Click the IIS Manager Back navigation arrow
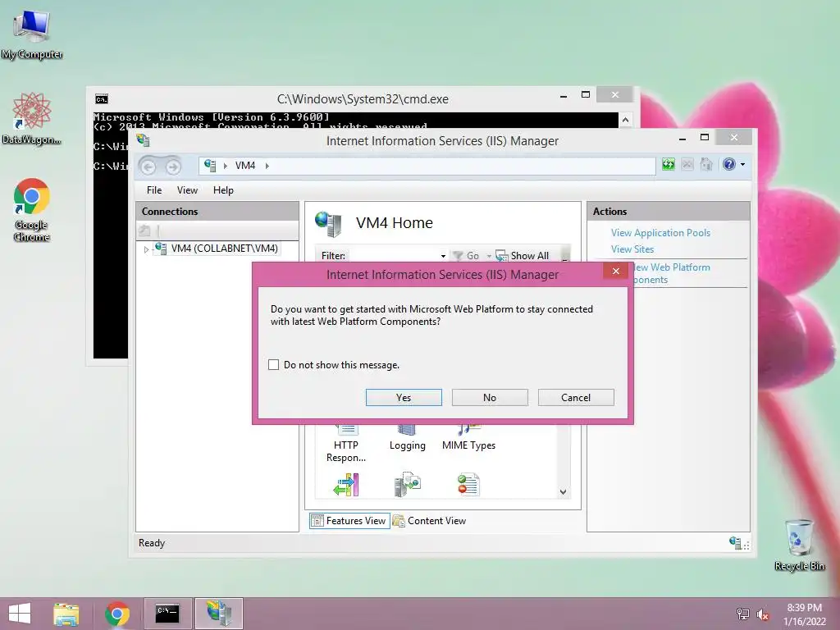The height and width of the screenshot is (630, 840). click(x=148, y=167)
